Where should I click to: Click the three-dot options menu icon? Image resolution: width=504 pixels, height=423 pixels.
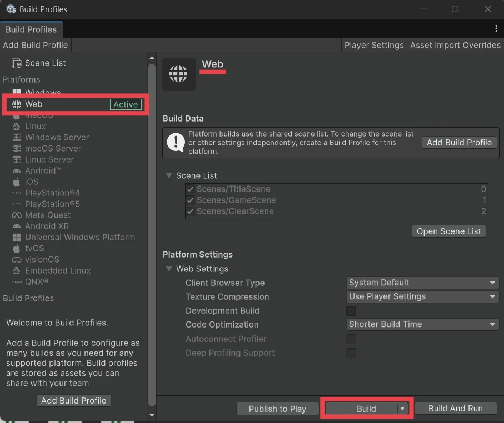click(x=496, y=28)
